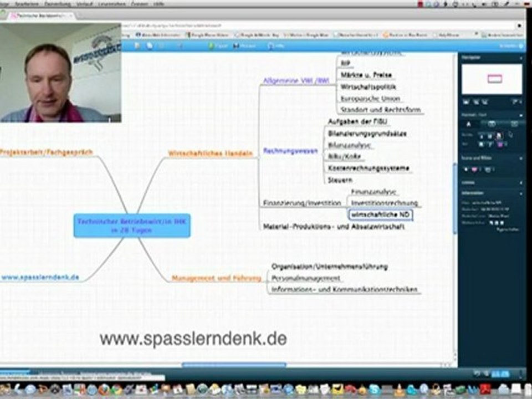Click the pink heart icon under Icons und Bilder
Image resolution: width=532 pixels, height=399 pixels.
click(x=474, y=170)
